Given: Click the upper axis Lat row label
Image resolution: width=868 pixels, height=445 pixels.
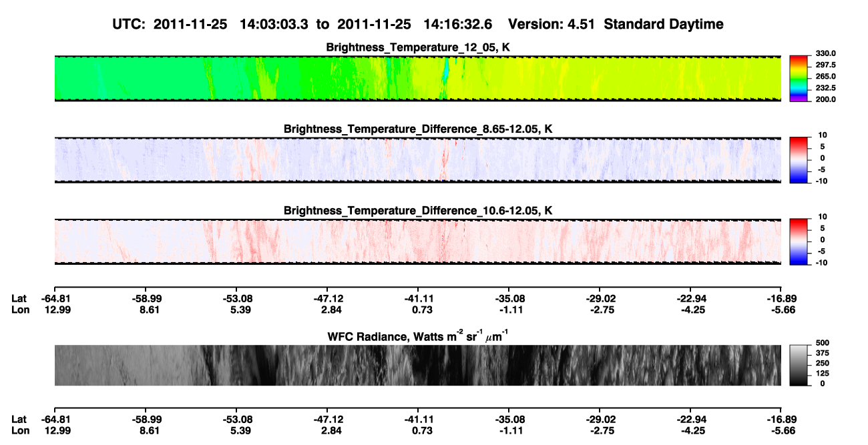Looking at the screenshot, I should click(x=19, y=298).
